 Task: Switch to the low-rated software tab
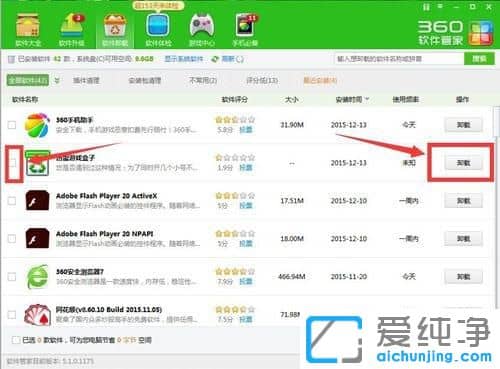pos(262,80)
